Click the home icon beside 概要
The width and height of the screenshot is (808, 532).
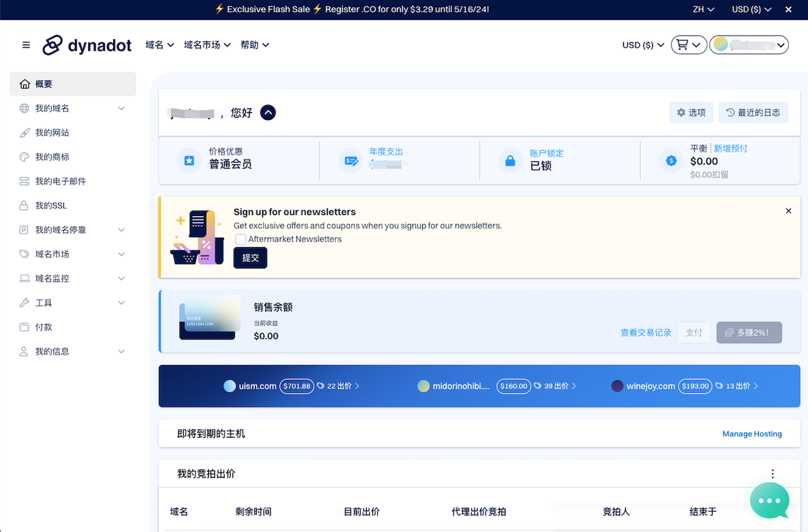coord(25,84)
